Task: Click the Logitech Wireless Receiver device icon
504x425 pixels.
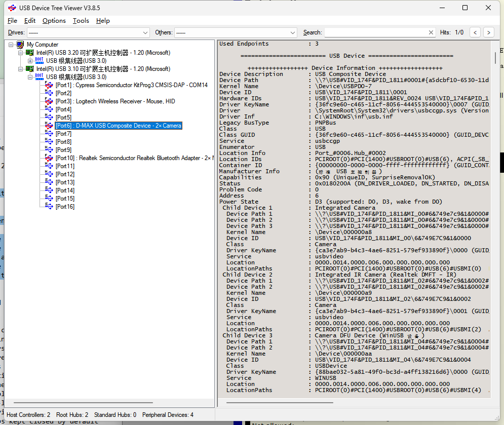Action: pos(49,101)
